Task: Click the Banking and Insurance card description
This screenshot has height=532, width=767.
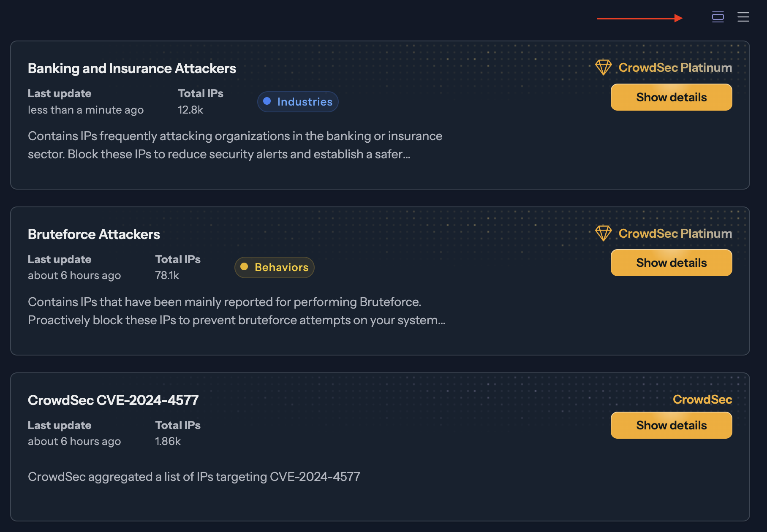Action: pos(235,145)
